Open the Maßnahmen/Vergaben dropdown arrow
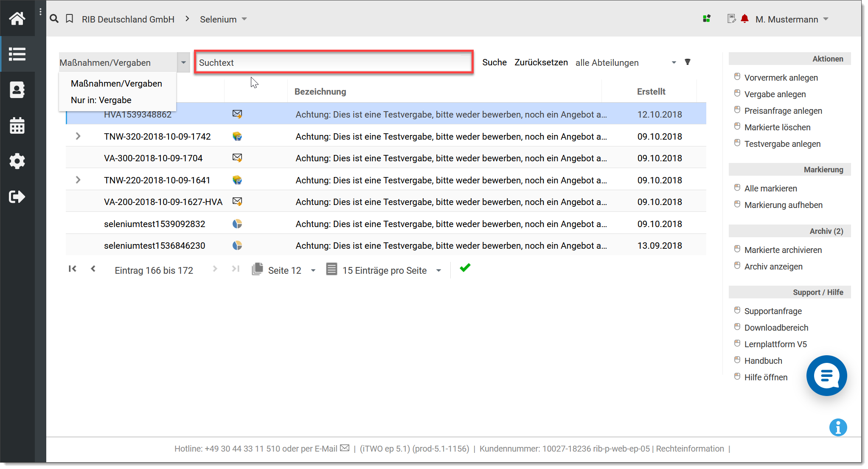Viewport: 868px width, 469px height. pos(183,62)
